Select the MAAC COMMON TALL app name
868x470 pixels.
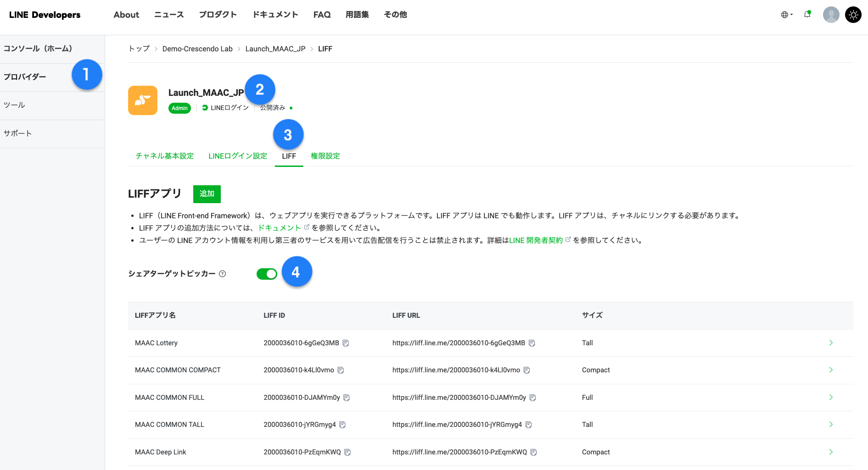coord(169,425)
